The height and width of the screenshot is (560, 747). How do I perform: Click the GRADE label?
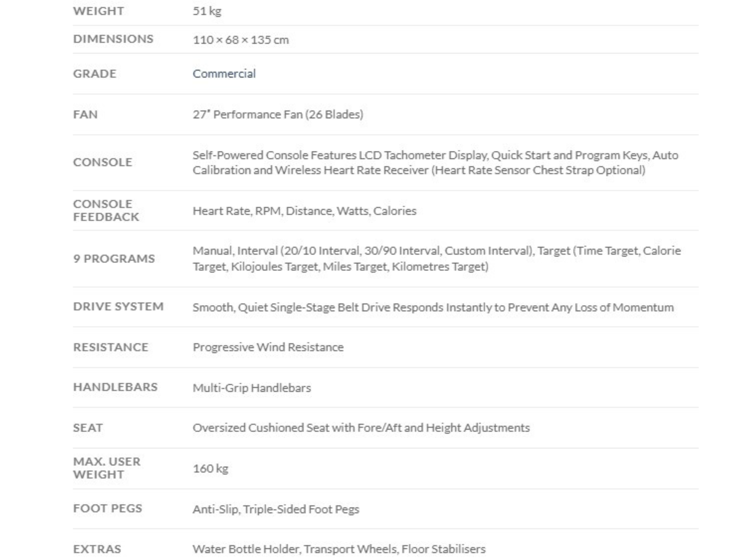point(94,74)
